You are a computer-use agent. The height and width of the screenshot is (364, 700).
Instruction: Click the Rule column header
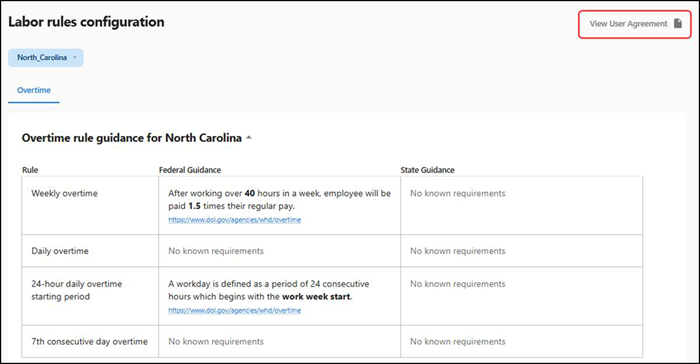coord(30,170)
